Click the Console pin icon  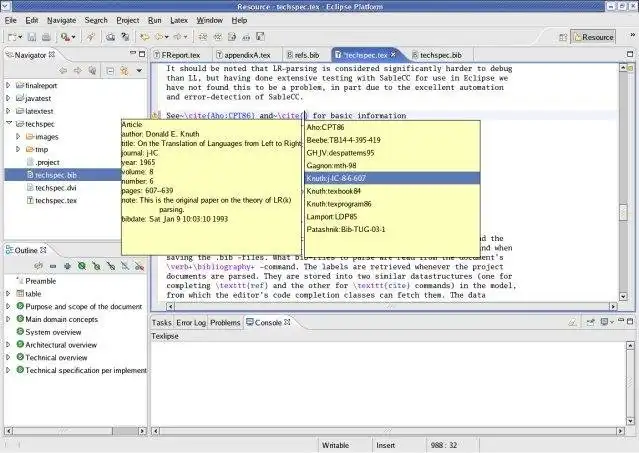(x=590, y=322)
